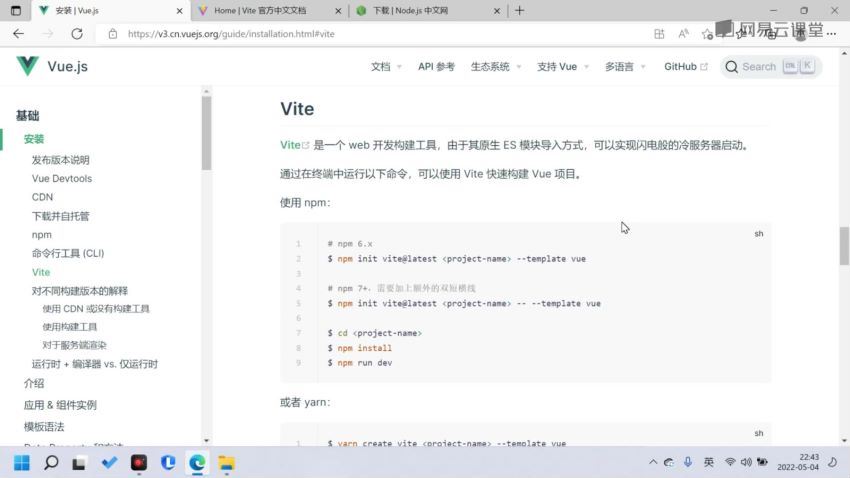Open the GitHub link in the header
850x478 pixels.
click(685, 66)
